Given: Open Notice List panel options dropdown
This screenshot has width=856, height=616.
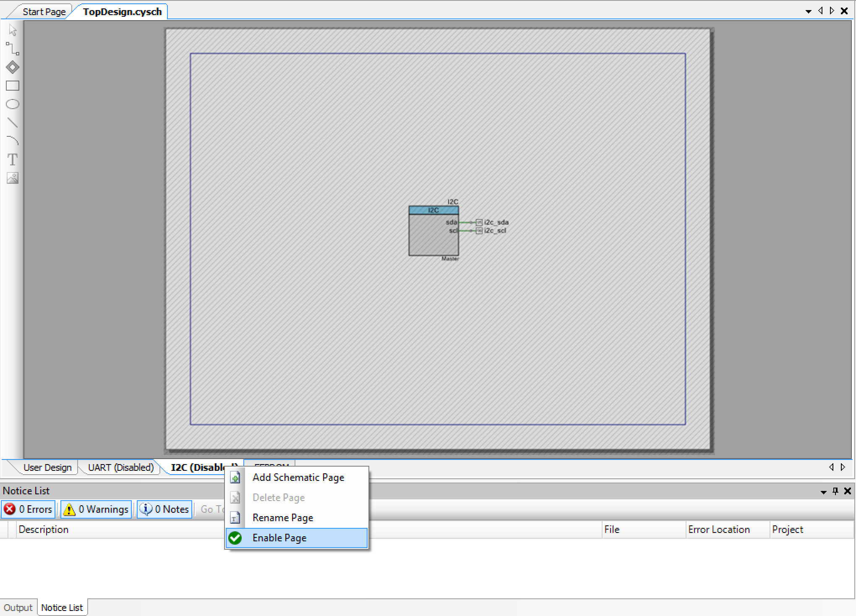Looking at the screenshot, I should (823, 491).
